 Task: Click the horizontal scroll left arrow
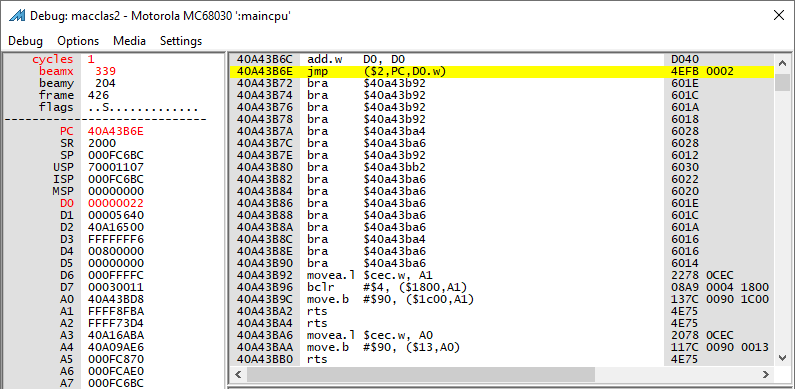click(x=238, y=374)
